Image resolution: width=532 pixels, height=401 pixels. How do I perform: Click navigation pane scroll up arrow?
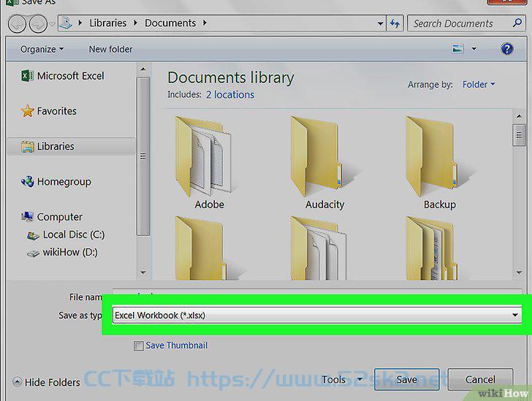(143, 69)
